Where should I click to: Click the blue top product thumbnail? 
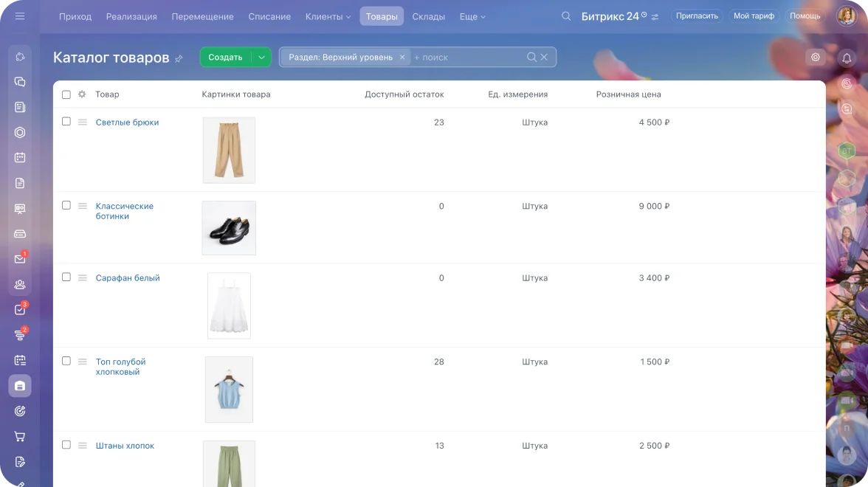(229, 390)
